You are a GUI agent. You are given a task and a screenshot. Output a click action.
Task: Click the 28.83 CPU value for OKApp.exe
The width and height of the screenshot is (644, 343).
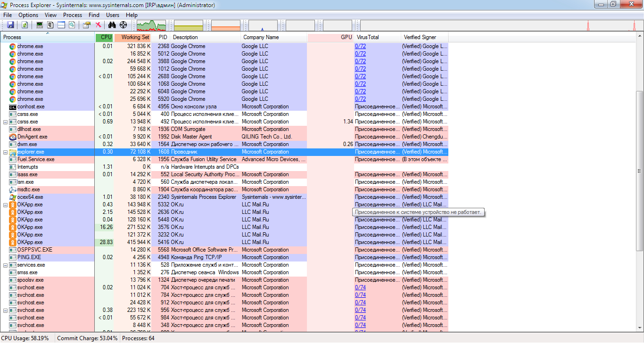tap(106, 242)
